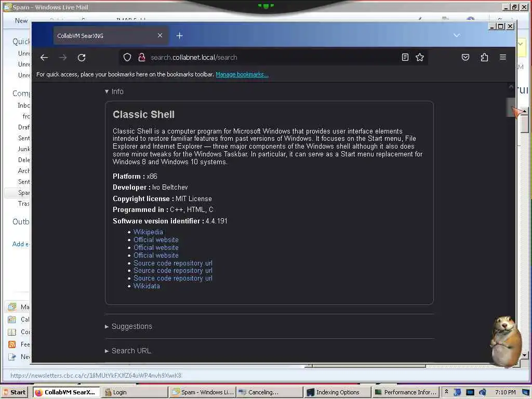
Task: Select the CollabVM SearXNG tab
Action: pos(111,36)
